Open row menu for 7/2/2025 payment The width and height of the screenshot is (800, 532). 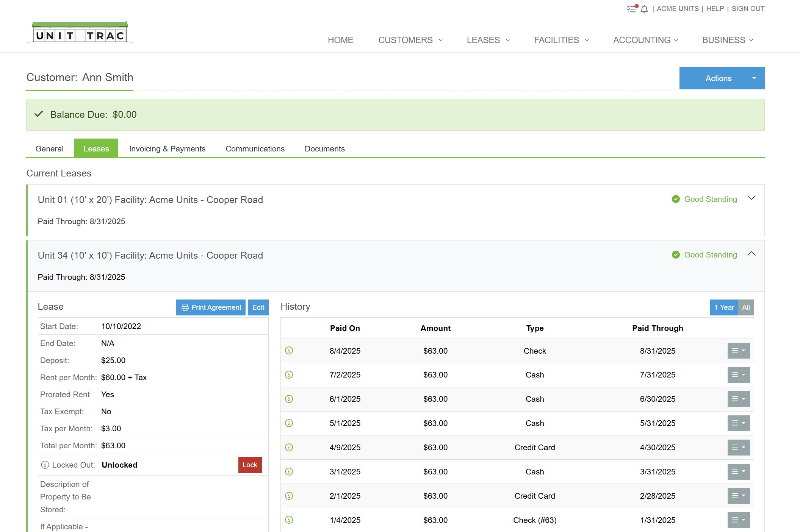739,375
